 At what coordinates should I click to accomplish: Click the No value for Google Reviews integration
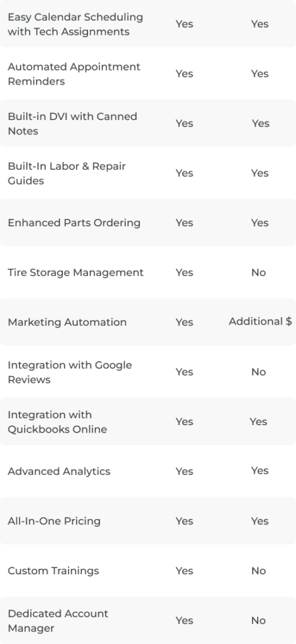259,372
